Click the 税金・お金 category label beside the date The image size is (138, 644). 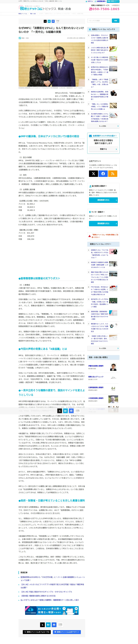[x=25, y=38]
